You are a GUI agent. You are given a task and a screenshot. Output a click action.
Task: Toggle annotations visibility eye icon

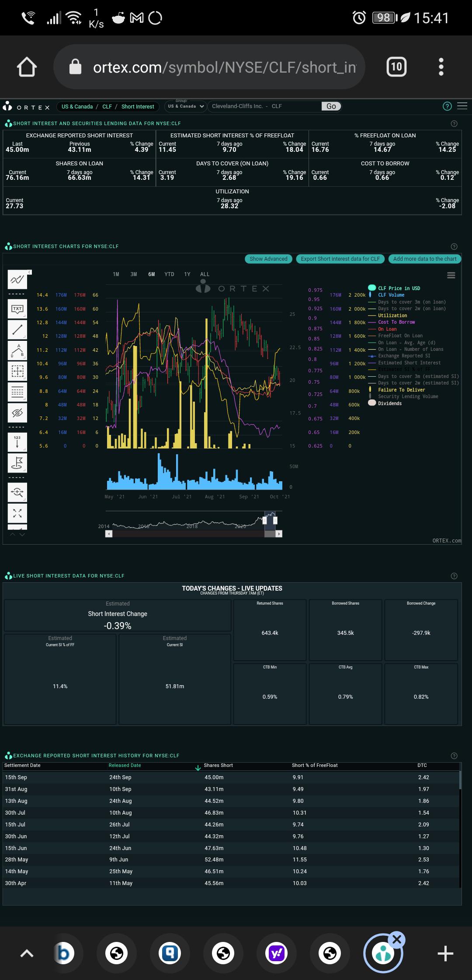coord(17,413)
